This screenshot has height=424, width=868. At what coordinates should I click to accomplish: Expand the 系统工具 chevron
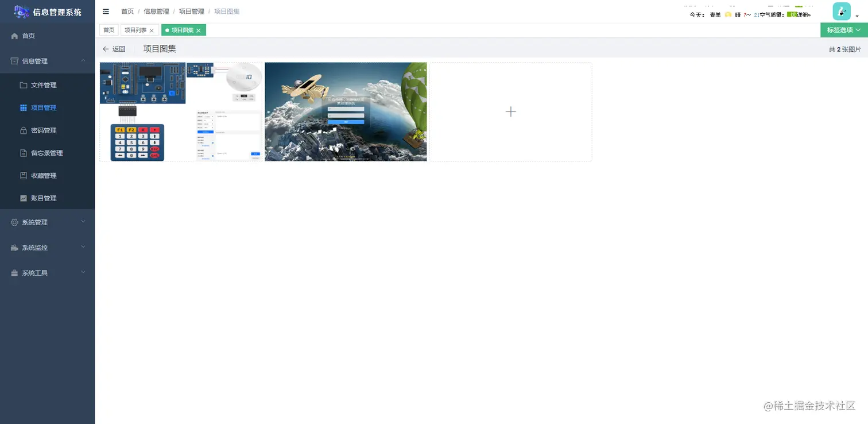point(83,272)
